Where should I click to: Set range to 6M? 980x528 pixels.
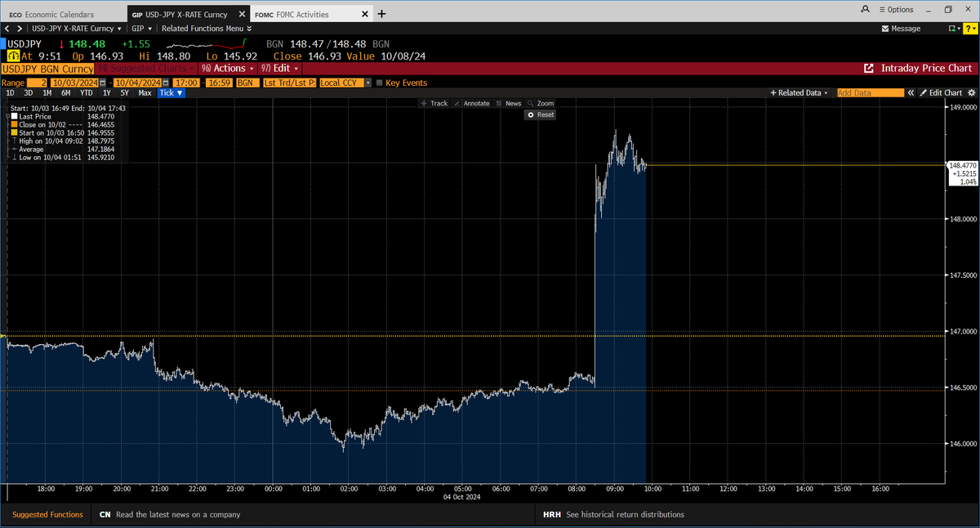coord(65,93)
